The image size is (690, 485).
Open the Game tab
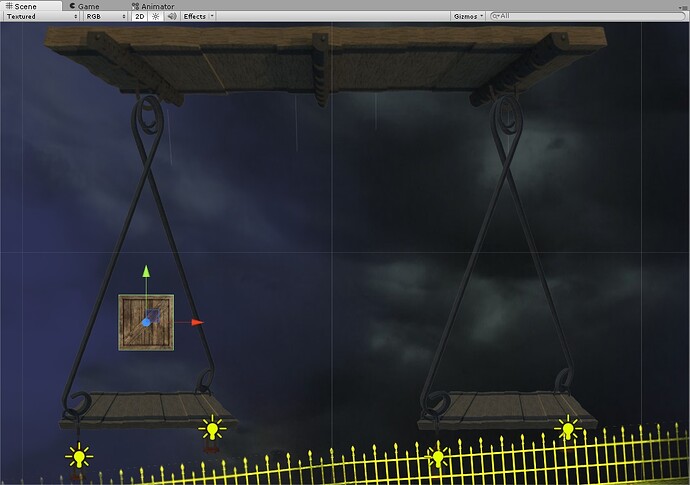[85, 6]
